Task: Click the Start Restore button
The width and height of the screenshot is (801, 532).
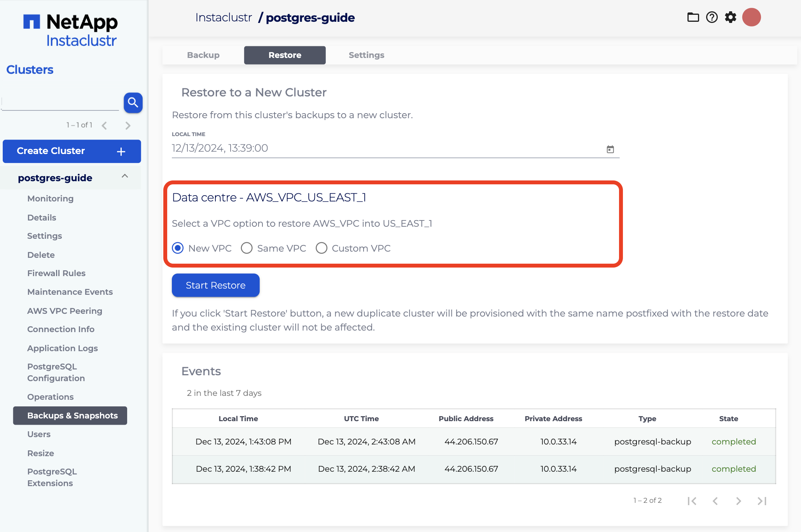Action: coord(215,285)
